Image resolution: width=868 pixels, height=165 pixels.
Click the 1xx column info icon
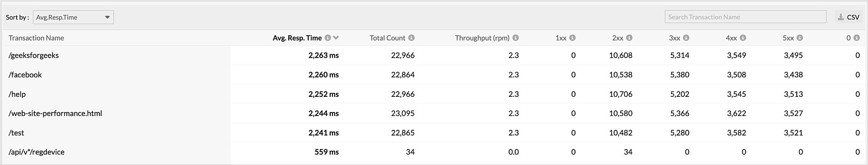click(x=572, y=38)
